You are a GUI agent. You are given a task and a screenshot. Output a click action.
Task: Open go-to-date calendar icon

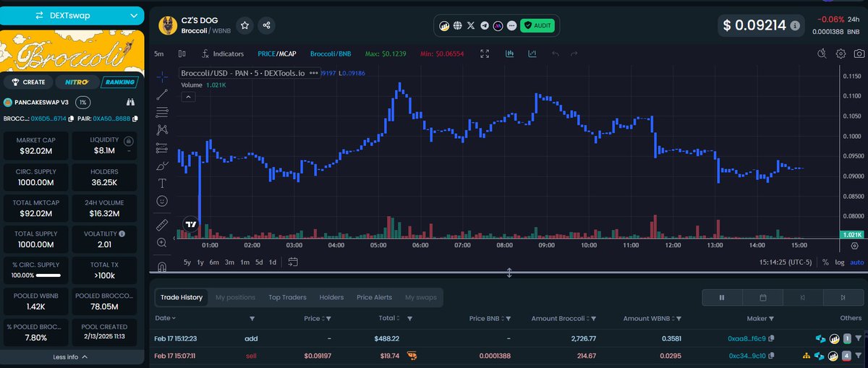click(293, 262)
